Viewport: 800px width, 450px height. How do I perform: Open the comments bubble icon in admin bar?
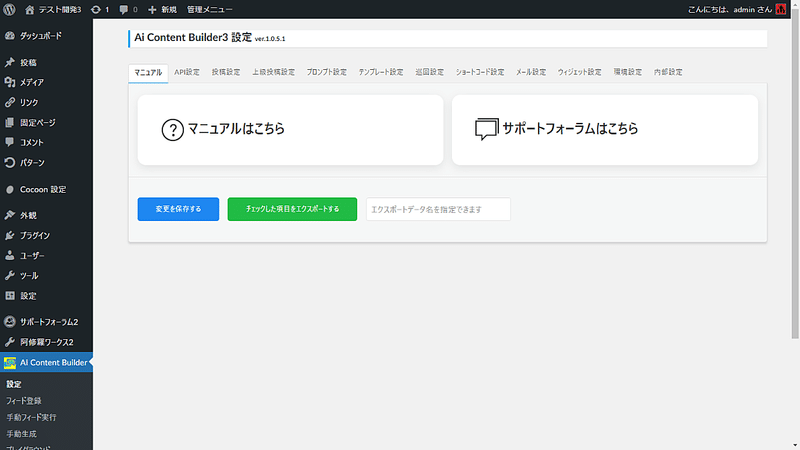coord(123,10)
